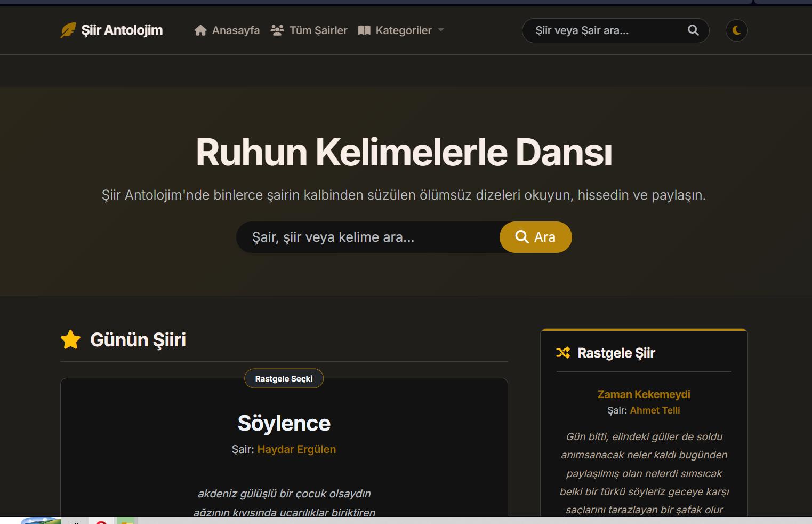The image size is (812, 524).
Task: Open the poem Zaman Kekemeydi
Action: tap(644, 394)
